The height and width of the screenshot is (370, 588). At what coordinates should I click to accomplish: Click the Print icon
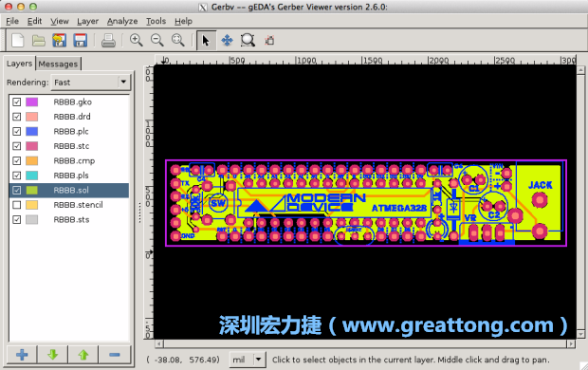108,40
